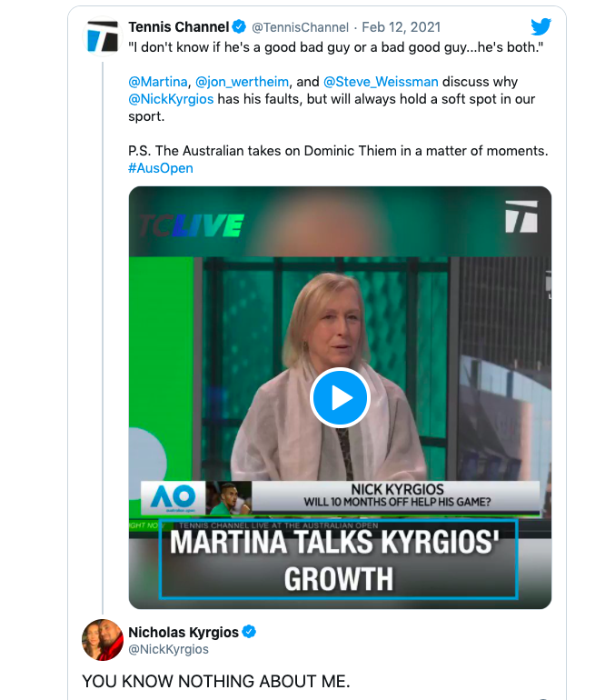Viewport: 615px width, 700px height.
Task: Click Tennis Channel's verified badge
Action: pyautogui.click(x=239, y=27)
